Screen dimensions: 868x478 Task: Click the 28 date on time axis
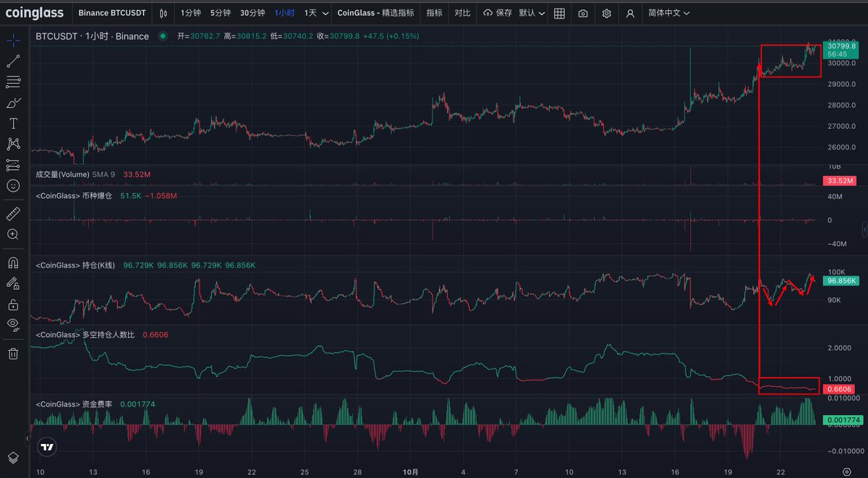(x=357, y=471)
